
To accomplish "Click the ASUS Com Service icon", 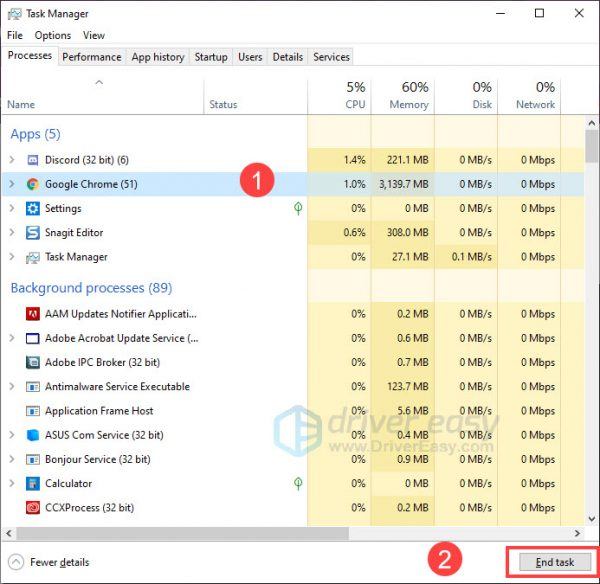I will pos(33,435).
